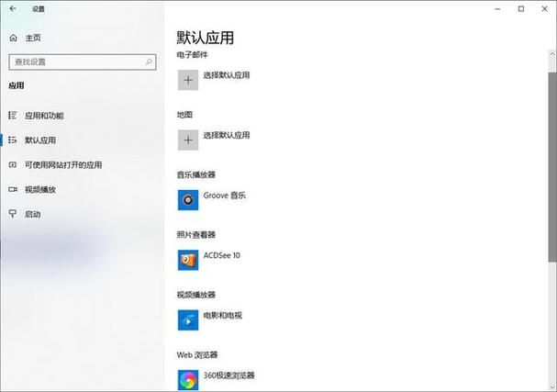Click the 360极速浏览器 app icon
This screenshot has height=392, width=557.
(187, 378)
